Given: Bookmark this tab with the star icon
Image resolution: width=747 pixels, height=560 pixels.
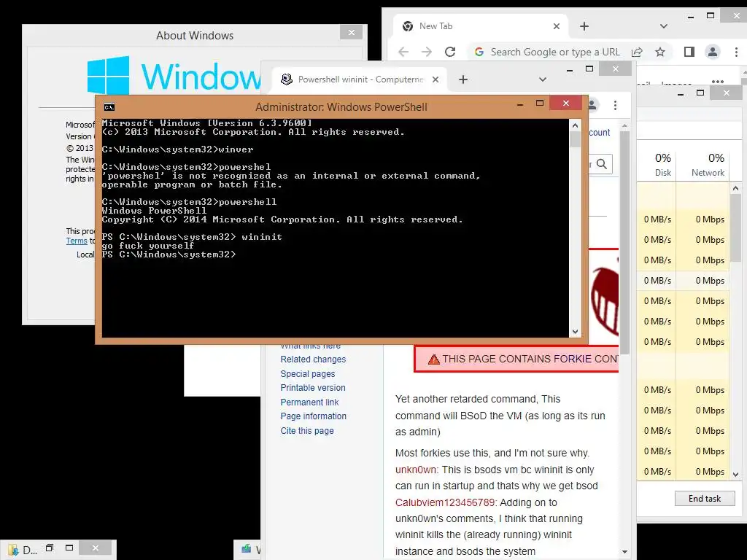Looking at the screenshot, I should pyautogui.click(x=659, y=52).
